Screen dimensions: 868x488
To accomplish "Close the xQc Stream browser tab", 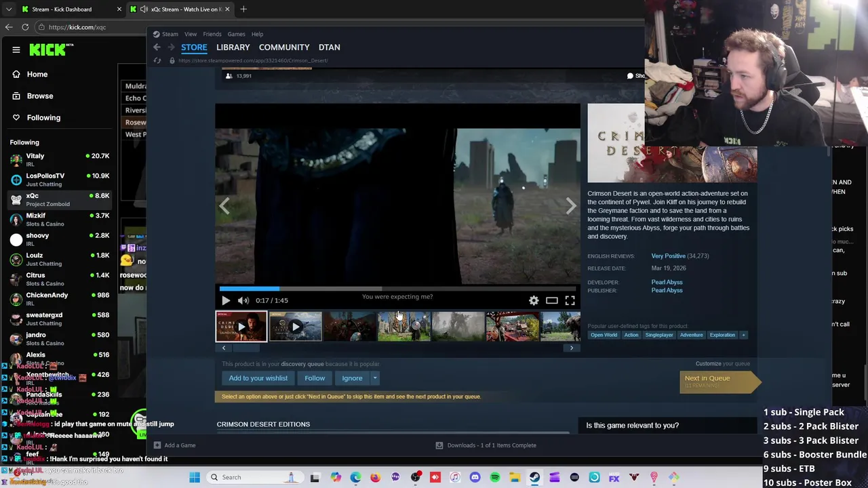I will [227, 9].
